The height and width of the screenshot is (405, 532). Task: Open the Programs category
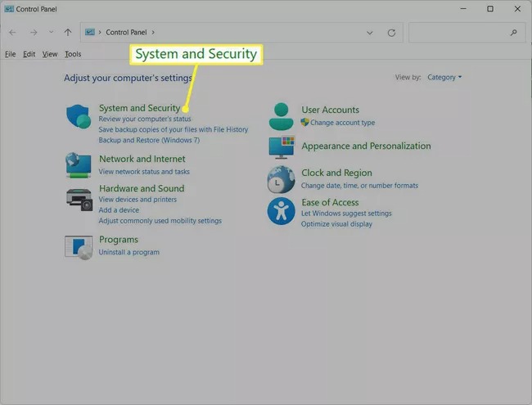pos(119,240)
